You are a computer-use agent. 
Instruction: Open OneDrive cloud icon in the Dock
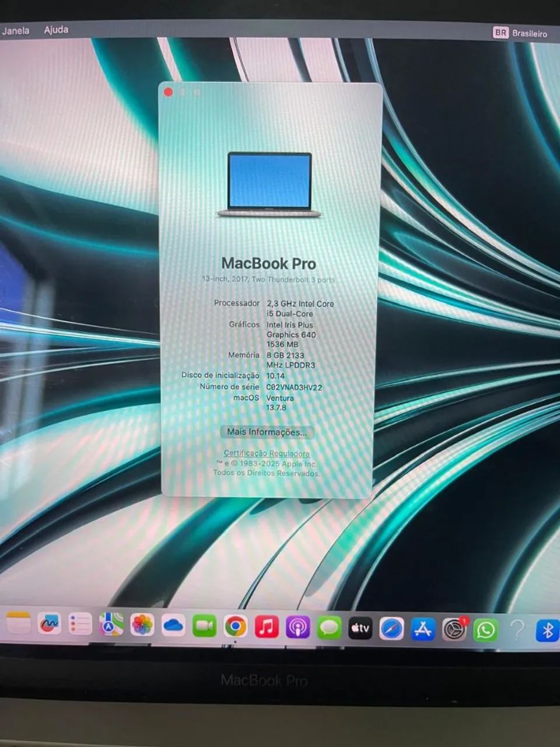173,626
